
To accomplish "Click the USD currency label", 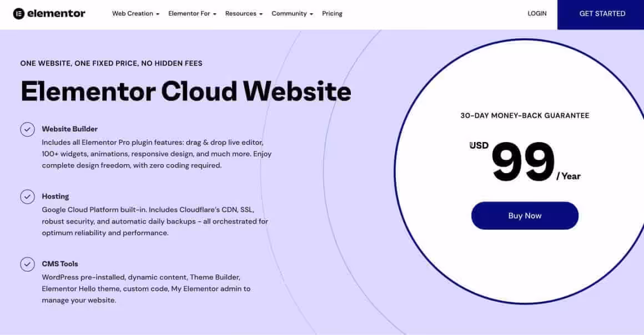I will pos(479,145).
